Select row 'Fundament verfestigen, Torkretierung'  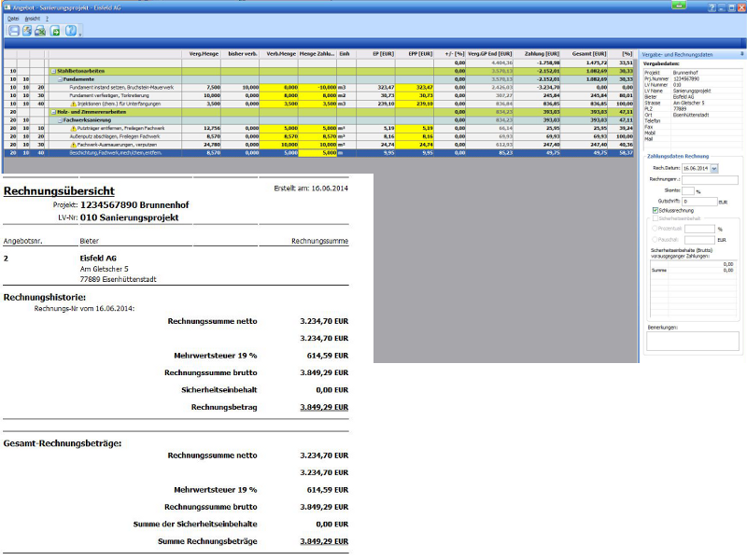pos(318,96)
